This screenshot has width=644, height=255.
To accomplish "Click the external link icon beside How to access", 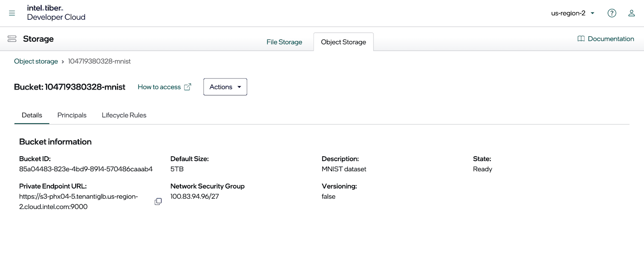I will click(x=188, y=87).
